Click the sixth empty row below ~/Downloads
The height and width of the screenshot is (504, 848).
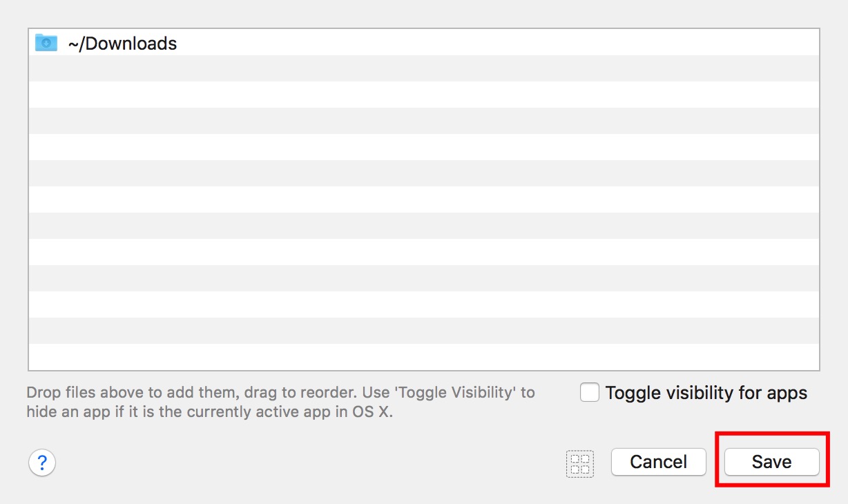tap(424, 200)
